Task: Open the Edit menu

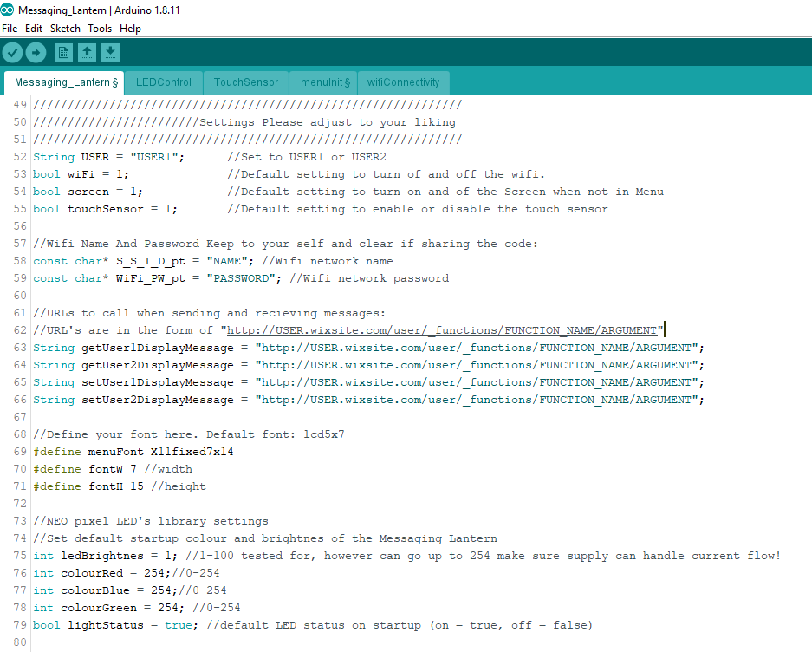Action: [33, 28]
